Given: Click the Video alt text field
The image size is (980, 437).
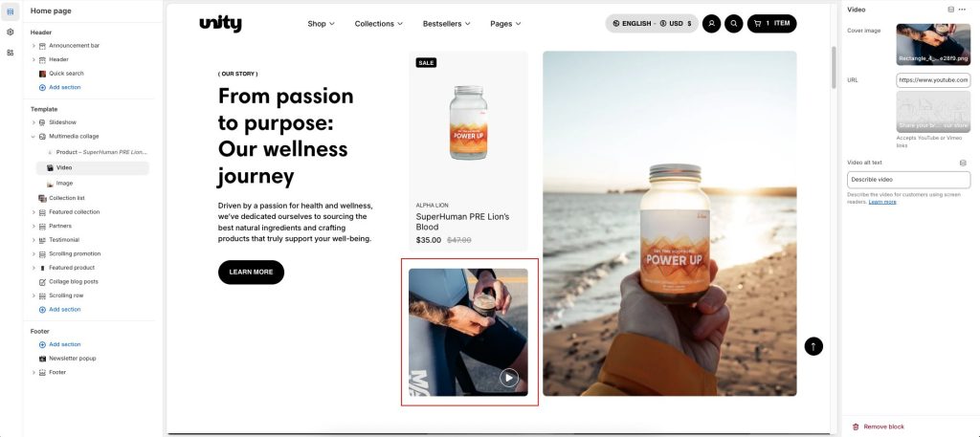Looking at the screenshot, I should pos(909,180).
